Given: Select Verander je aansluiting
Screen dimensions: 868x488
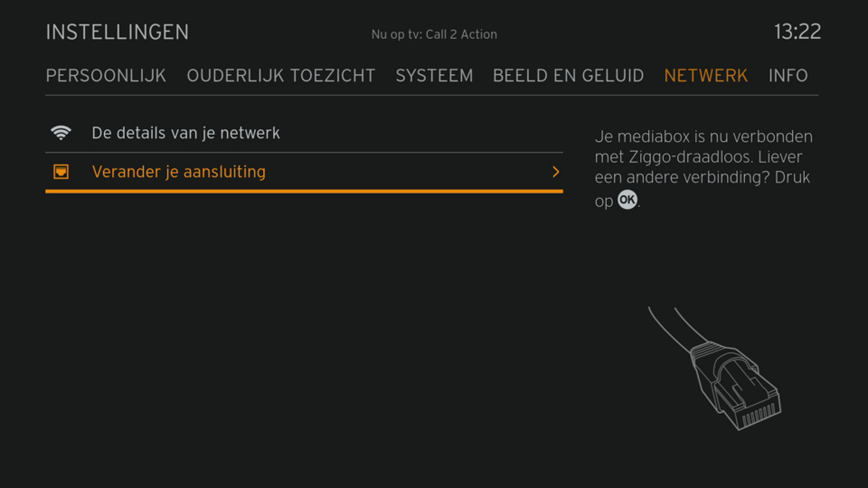Looking at the screenshot, I should pyautogui.click(x=178, y=172).
